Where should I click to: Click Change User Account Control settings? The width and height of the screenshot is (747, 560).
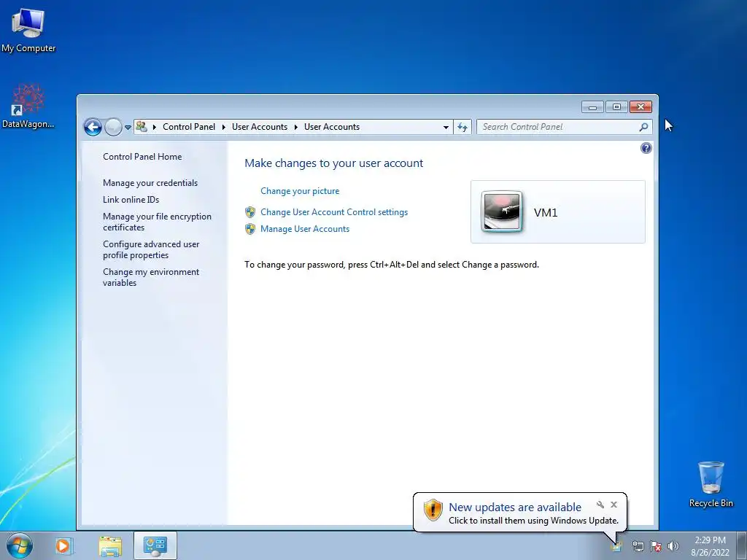click(334, 212)
